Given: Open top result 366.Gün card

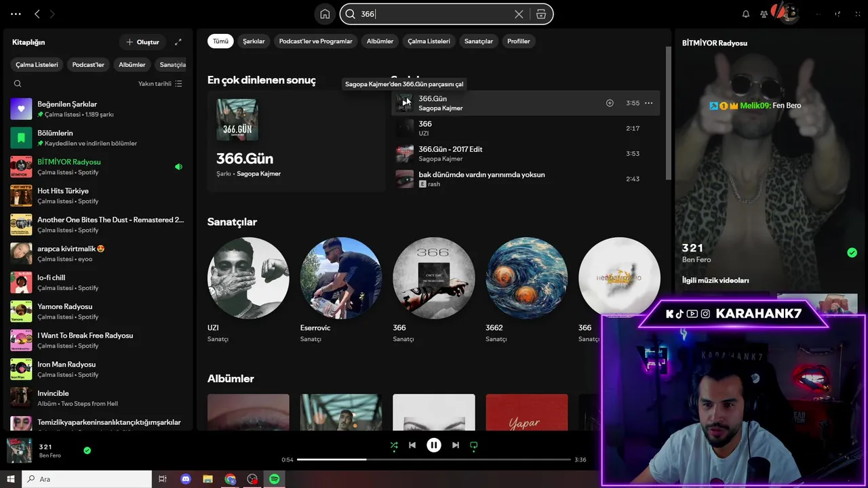Looking at the screenshot, I should pos(296,141).
